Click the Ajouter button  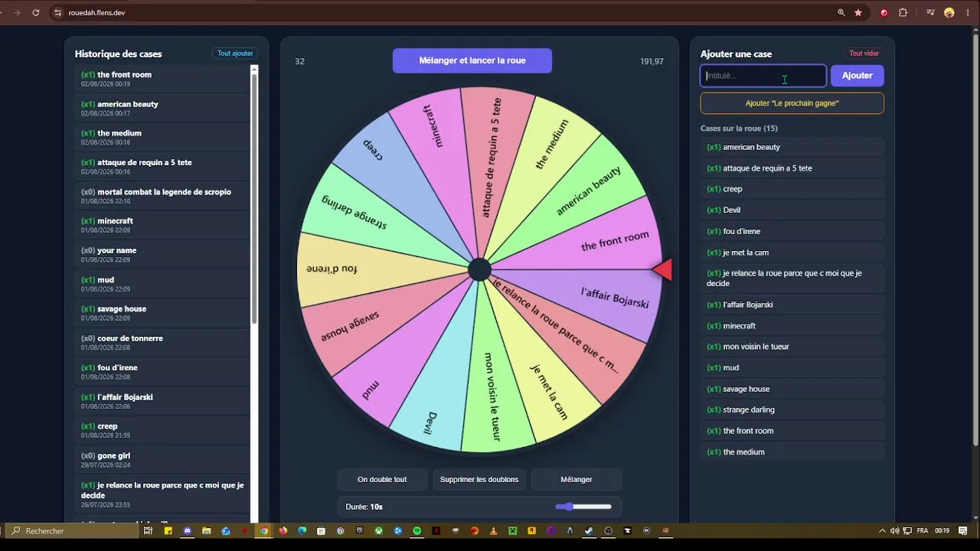pos(857,75)
